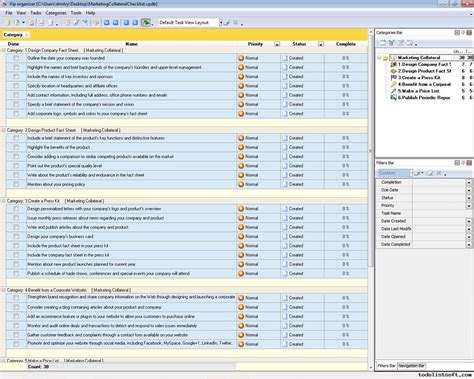Click the pin icon in the Categories Bar header
474x379 pixels.
pos(463,33)
